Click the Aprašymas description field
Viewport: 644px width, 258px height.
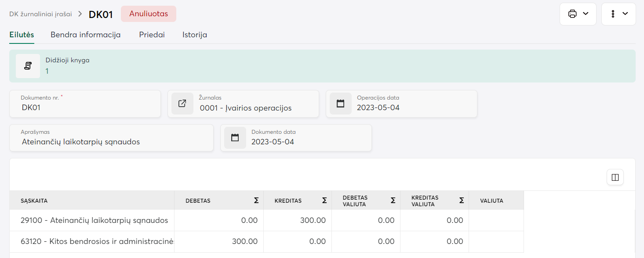click(114, 142)
